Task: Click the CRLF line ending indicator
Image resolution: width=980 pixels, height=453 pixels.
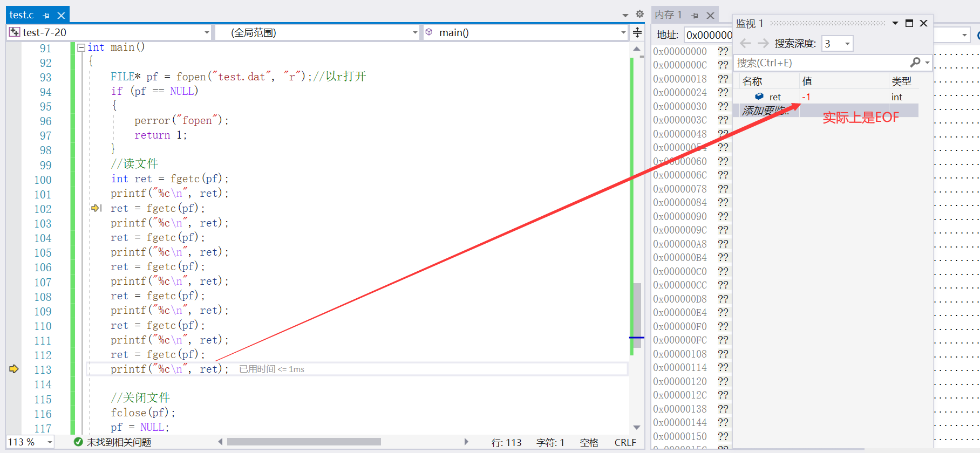Action: (625, 442)
